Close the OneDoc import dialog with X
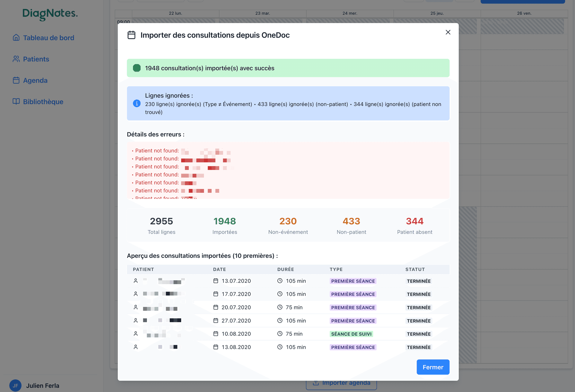Viewport: 575px width, 392px height. 448,32
